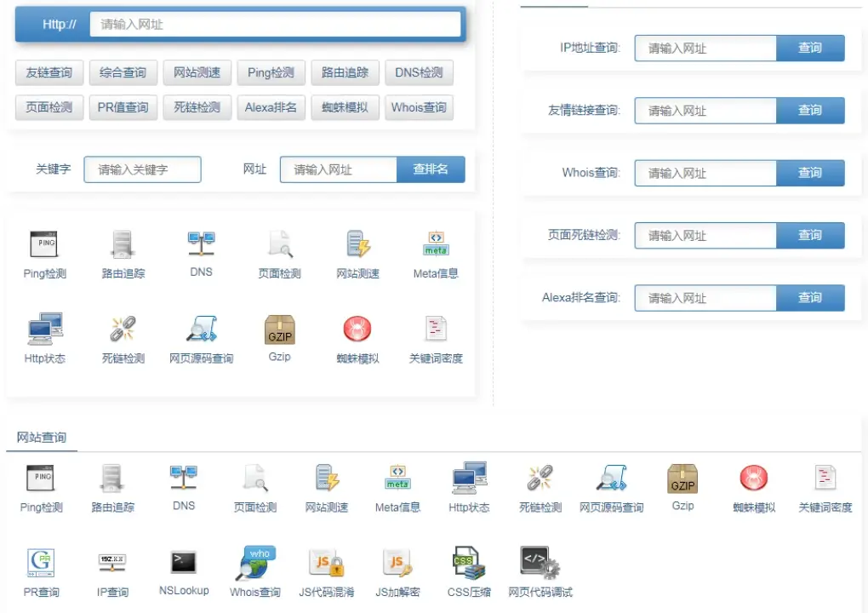
Task: Click the Ping检测 icon in the upper icon grid
Action: coord(44,244)
